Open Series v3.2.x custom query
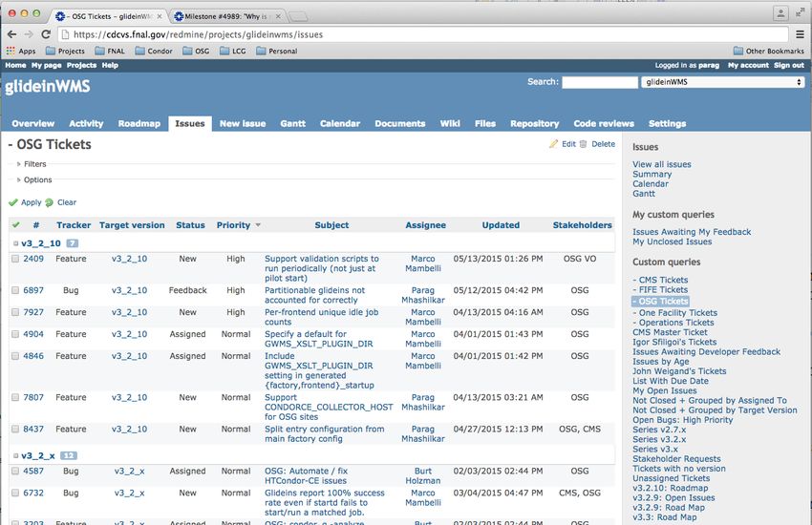The height and width of the screenshot is (525, 812). (659, 439)
